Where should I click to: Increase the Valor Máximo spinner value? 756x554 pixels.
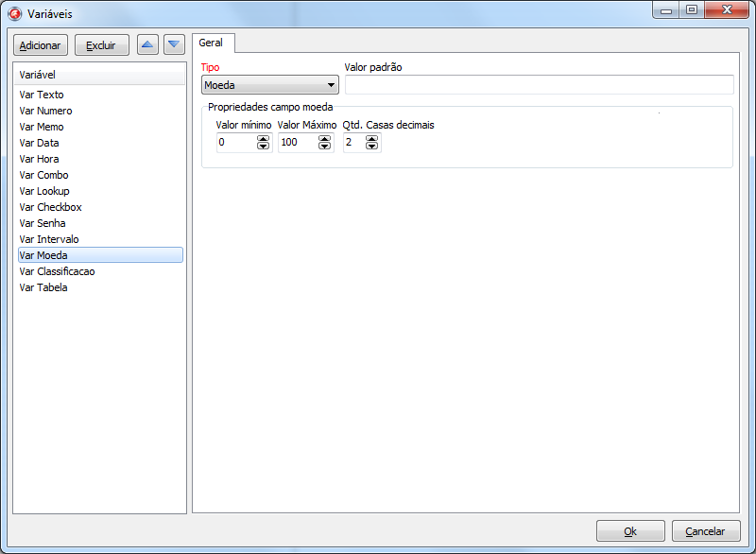[x=325, y=138]
